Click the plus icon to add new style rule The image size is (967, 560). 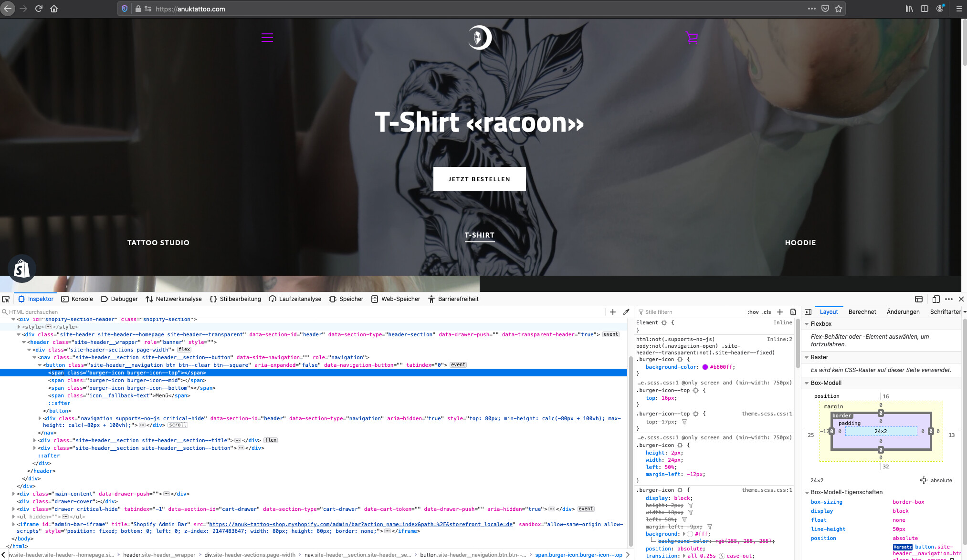pos(780,312)
